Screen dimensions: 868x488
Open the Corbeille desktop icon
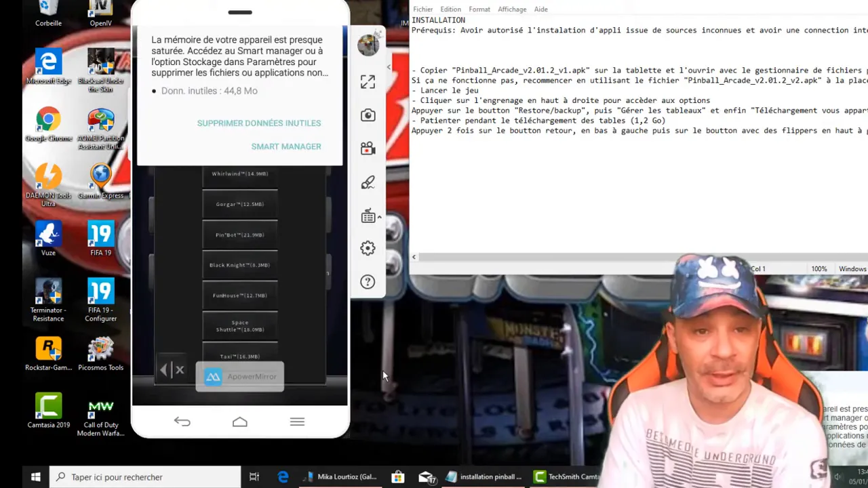pos(48,14)
